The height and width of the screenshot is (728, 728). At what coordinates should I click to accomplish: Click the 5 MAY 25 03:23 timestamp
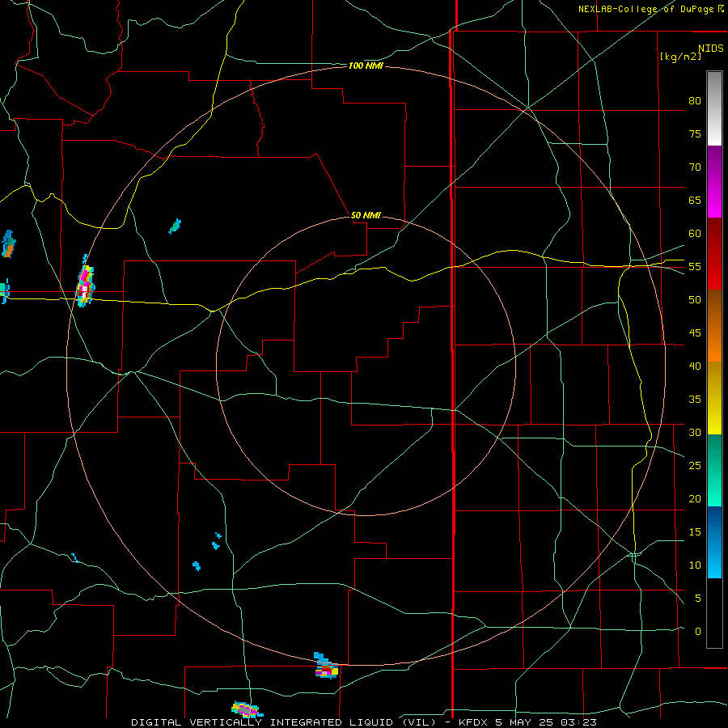tap(546, 722)
